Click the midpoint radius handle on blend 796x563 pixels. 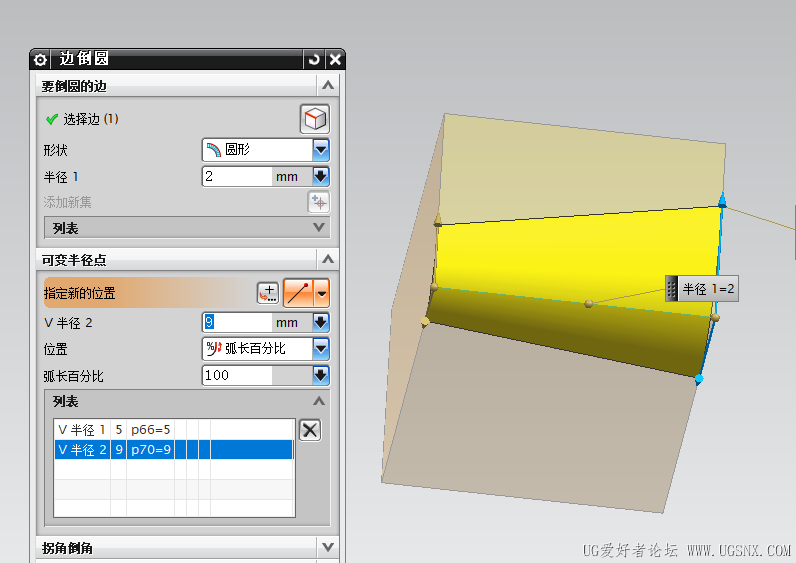coord(589,304)
